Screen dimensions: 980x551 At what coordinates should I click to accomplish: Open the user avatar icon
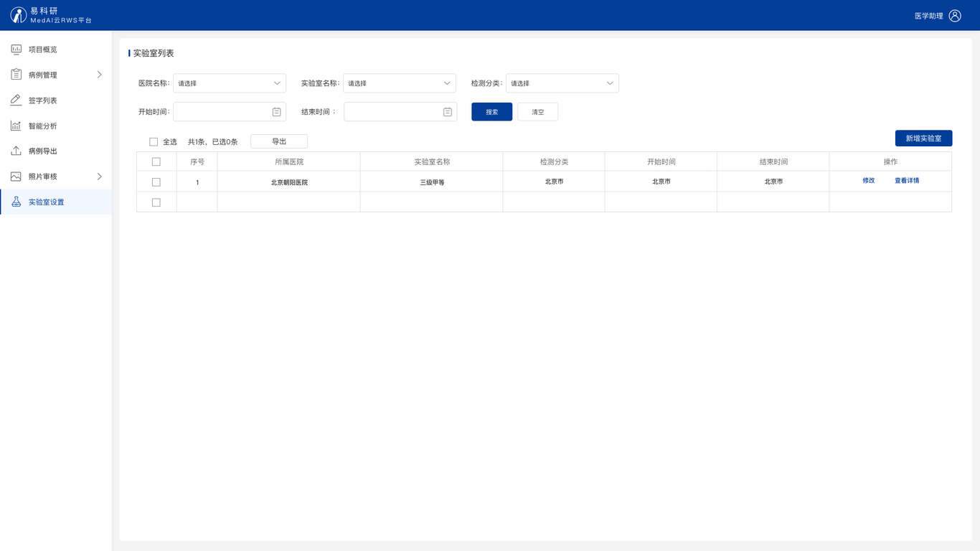pos(955,16)
